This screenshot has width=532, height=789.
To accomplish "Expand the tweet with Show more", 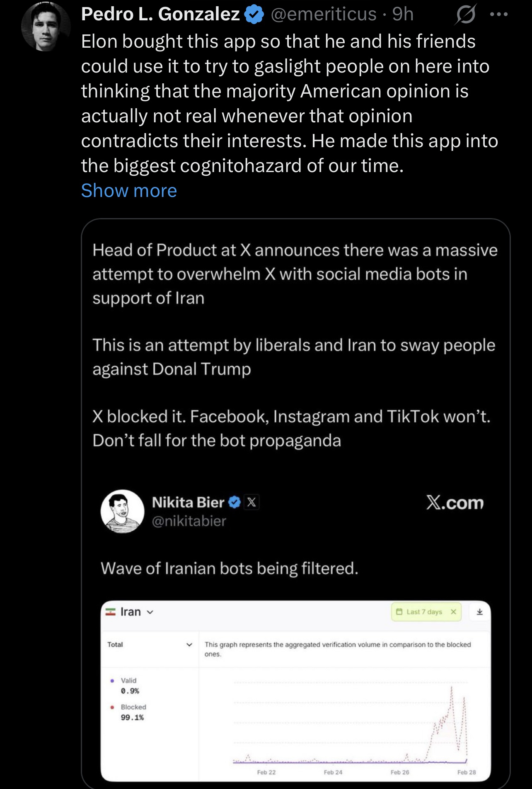I will pos(129,191).
